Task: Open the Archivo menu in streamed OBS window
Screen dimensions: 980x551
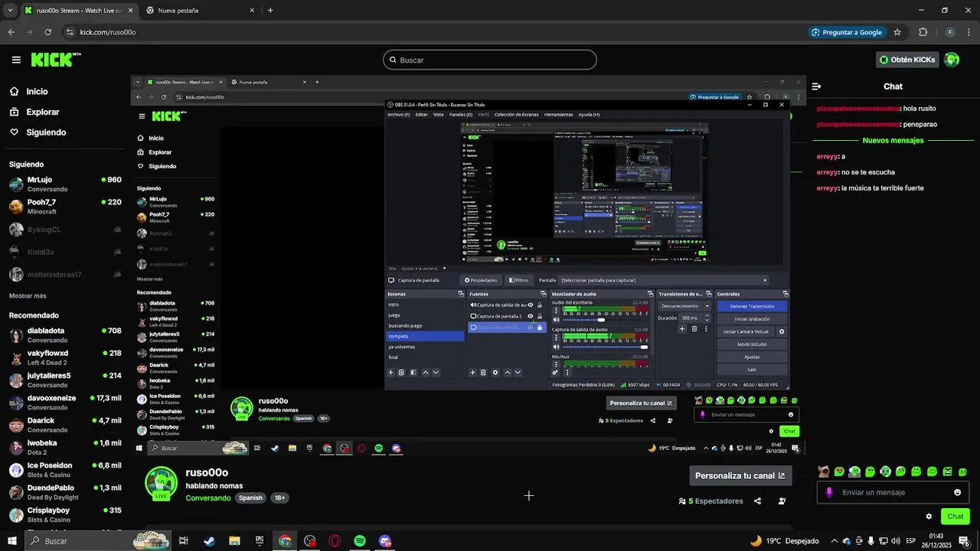Action: pyautogui.click(x=399, y=115)
